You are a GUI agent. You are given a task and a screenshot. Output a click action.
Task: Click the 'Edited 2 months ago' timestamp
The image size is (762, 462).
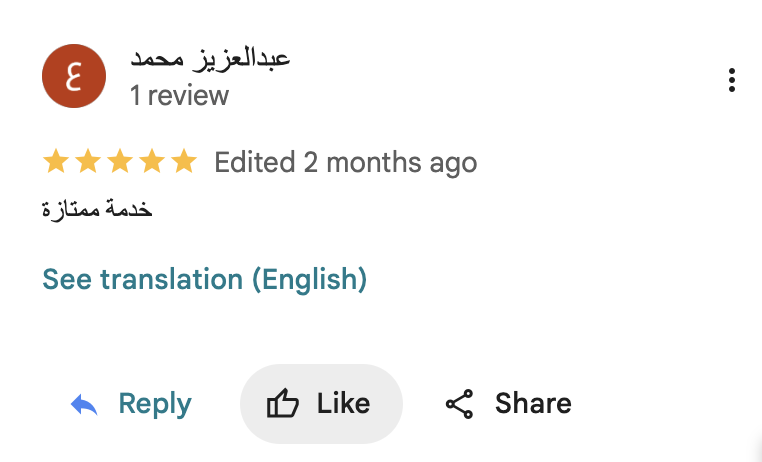pos(346,162)
